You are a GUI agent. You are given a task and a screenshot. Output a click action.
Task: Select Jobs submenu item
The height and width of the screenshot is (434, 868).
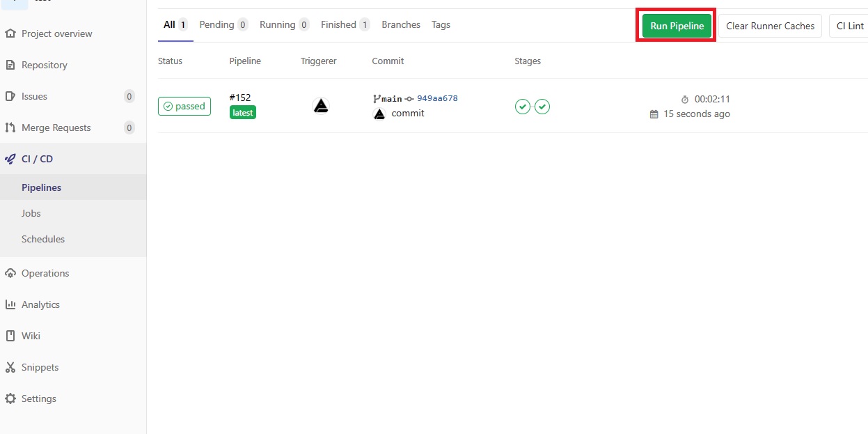click(x=31, y=213)
